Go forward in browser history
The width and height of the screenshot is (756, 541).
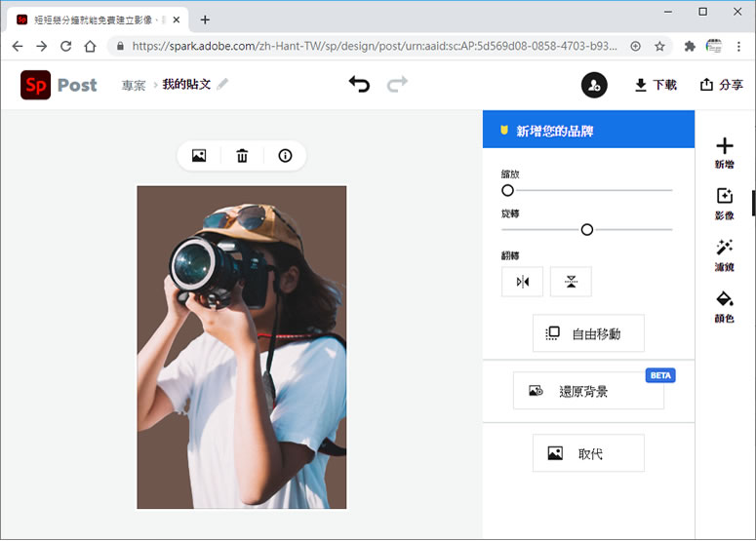click(42, 46)
